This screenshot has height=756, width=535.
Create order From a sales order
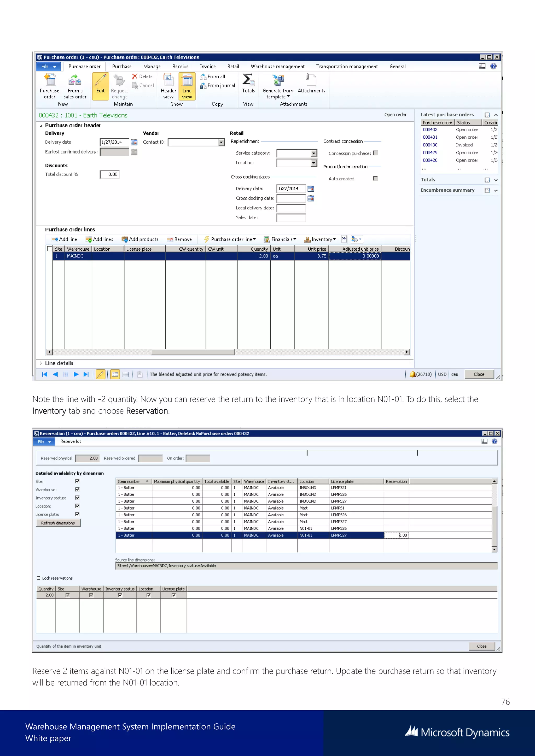[75, 86]
